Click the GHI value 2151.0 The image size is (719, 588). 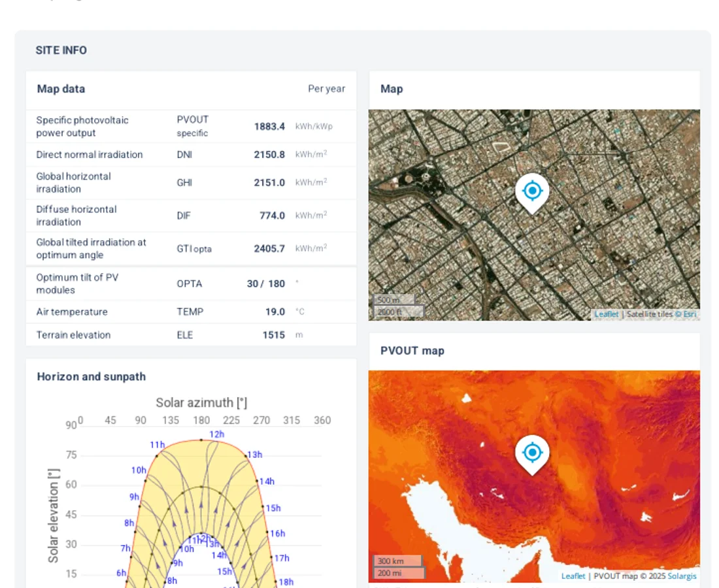269,183
